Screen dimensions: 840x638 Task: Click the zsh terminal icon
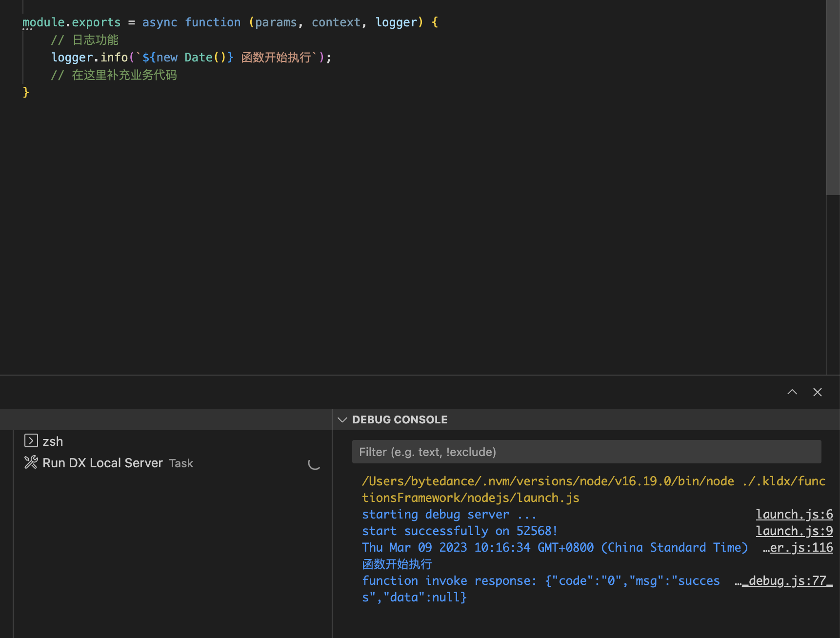click(x=31, y=441)
